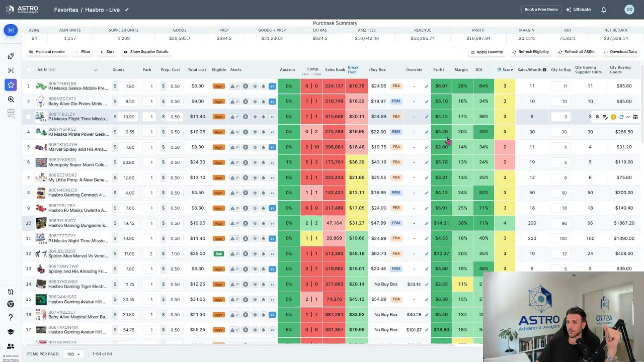
Task: Open the storefront search sidebar icon
Action: coord(11,114)
